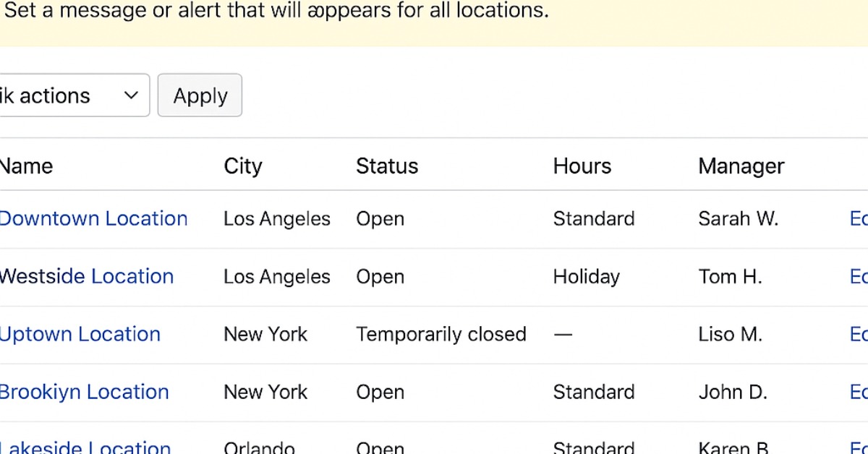Click Edit link in Westside Location row
Viewport: 868px width, 454px height.
[x=859, y=276]
